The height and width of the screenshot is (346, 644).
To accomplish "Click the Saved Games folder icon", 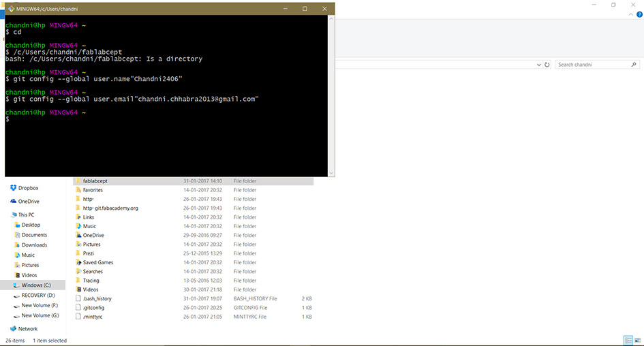I will coord(78,262).
